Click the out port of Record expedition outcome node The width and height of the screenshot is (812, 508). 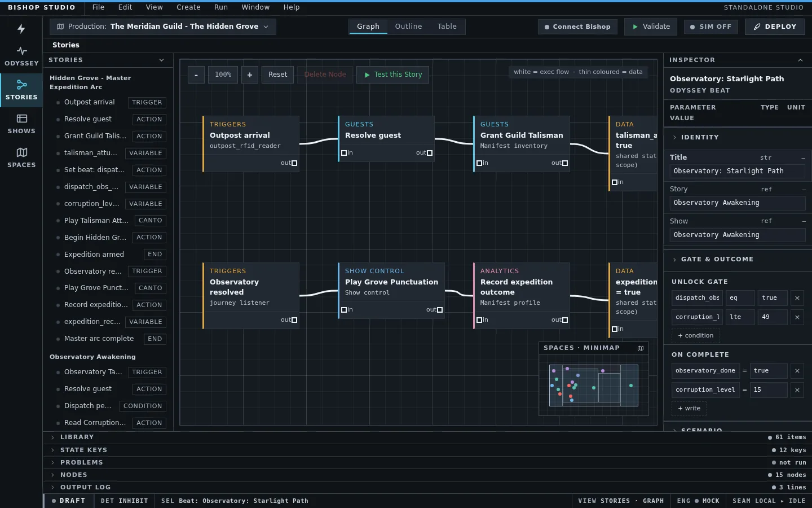tap(565, 320)
